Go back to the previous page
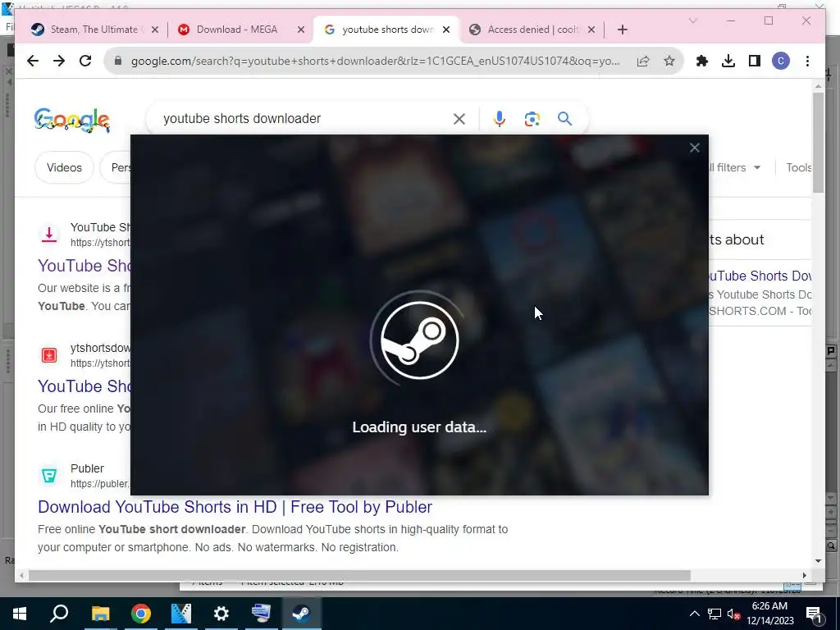 [33, 61]
